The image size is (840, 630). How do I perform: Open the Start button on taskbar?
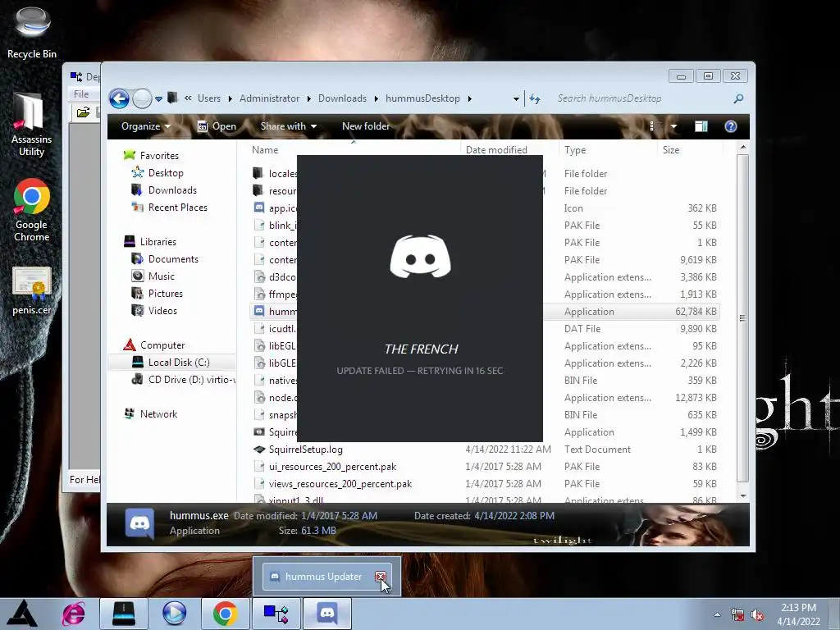[21, 614]
